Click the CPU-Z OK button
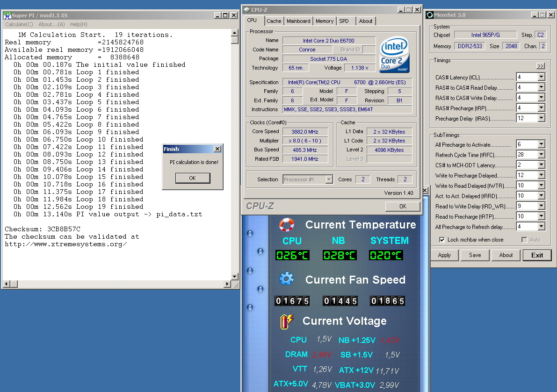 403,207
